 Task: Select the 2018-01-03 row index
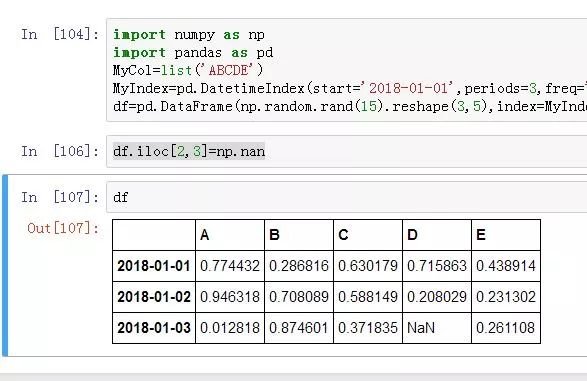pos(154,328)
